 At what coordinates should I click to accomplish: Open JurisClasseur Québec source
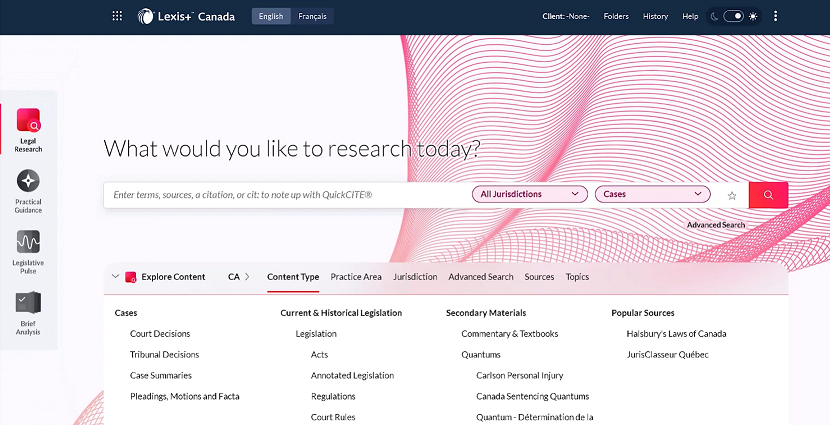[x=667, y=355]
